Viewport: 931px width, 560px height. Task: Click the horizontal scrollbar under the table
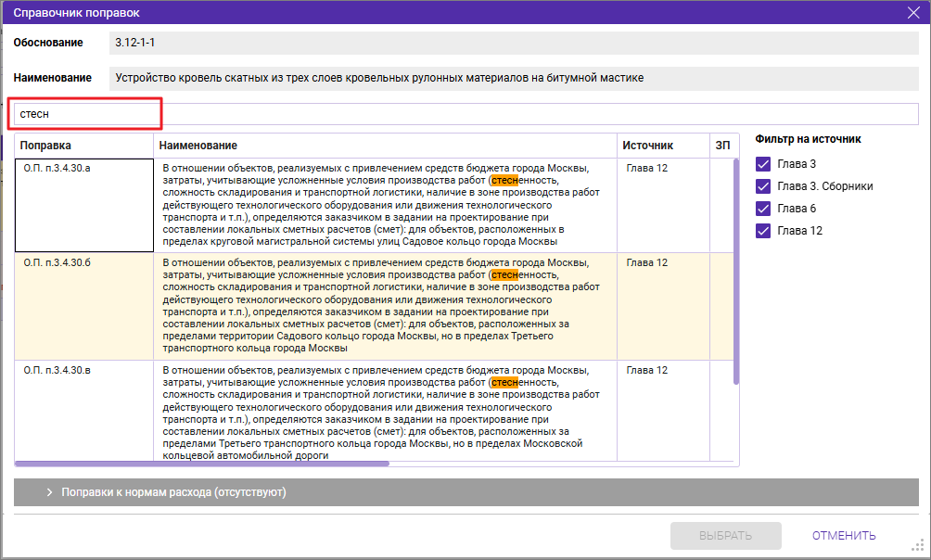tap(202, 464)
